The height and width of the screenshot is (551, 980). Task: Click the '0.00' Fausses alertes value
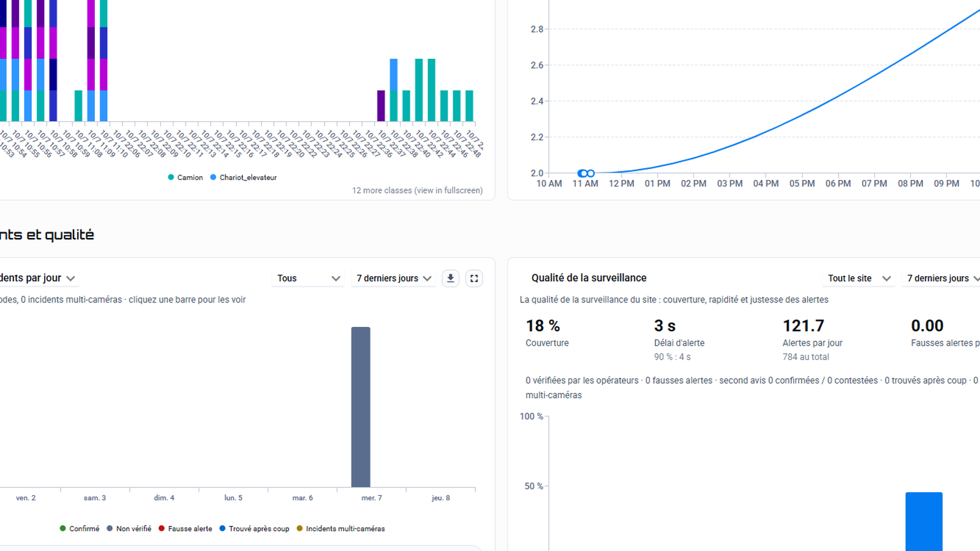927,326
